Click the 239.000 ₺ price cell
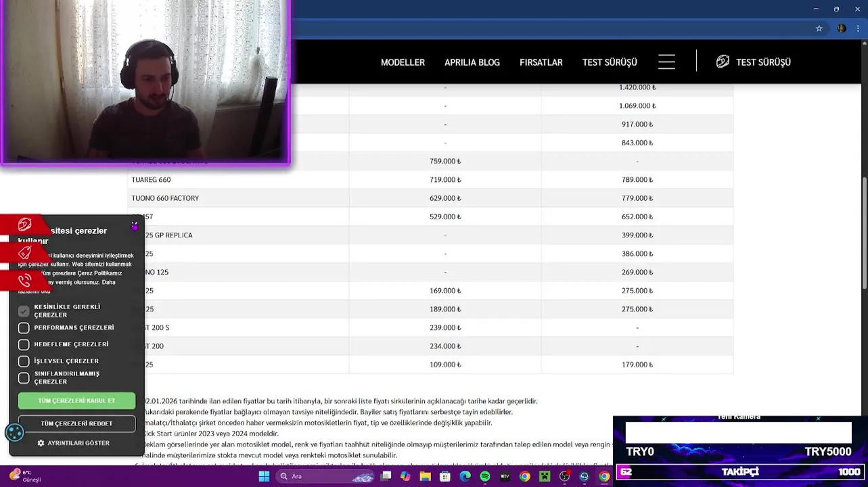868x487 pixels. (x=445, y=327)
